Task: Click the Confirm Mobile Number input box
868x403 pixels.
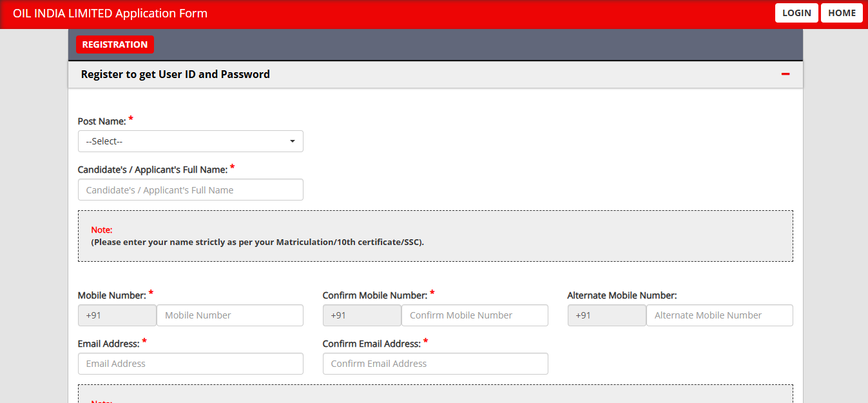Action: pos(474,315)
